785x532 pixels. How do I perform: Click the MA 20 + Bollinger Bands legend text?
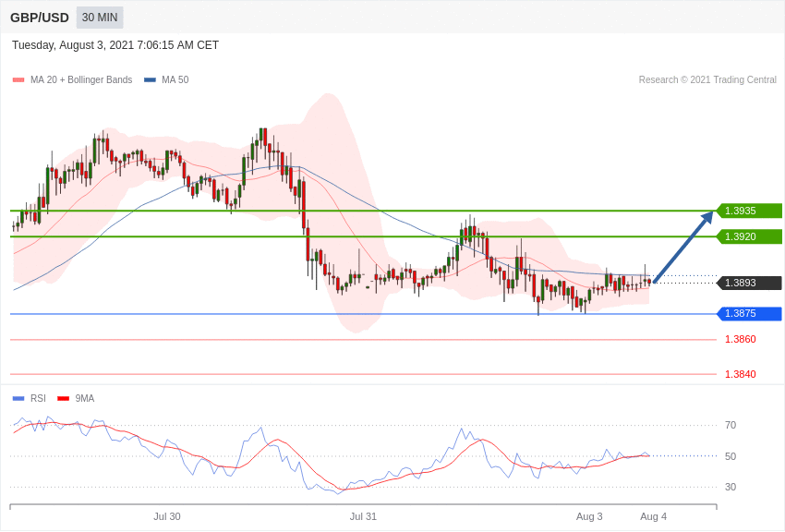tap(81, 80)
